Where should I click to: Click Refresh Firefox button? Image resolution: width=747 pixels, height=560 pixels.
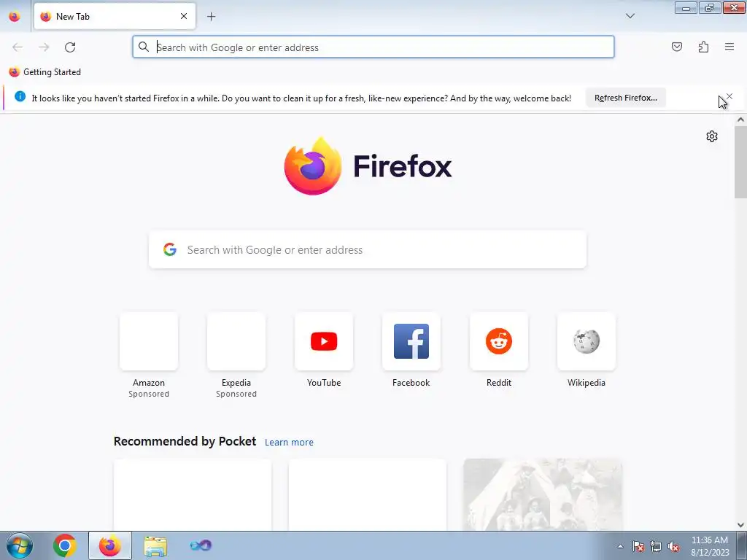(x=625, y=98)
